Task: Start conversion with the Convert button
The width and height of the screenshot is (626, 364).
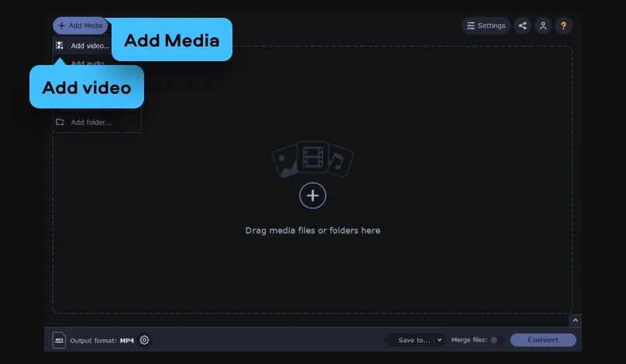Action: (x=543, y=340)
